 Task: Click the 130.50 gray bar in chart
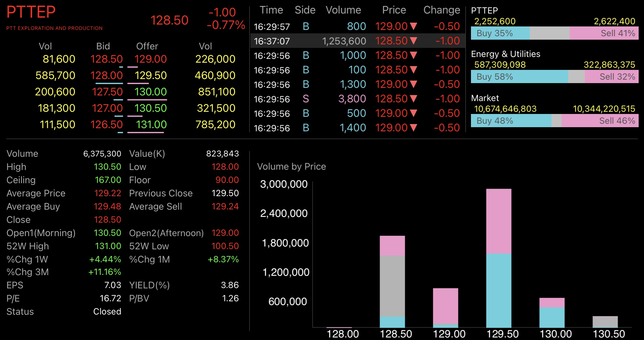point(605,322)
